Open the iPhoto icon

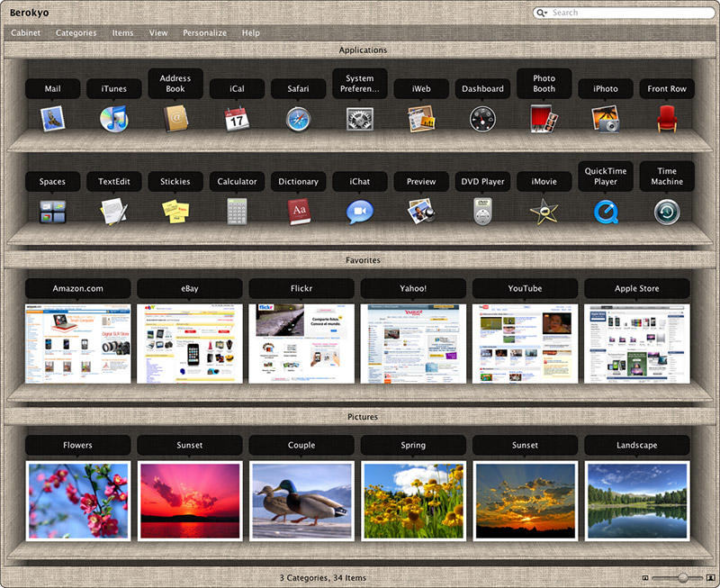(x=605, y=119)
